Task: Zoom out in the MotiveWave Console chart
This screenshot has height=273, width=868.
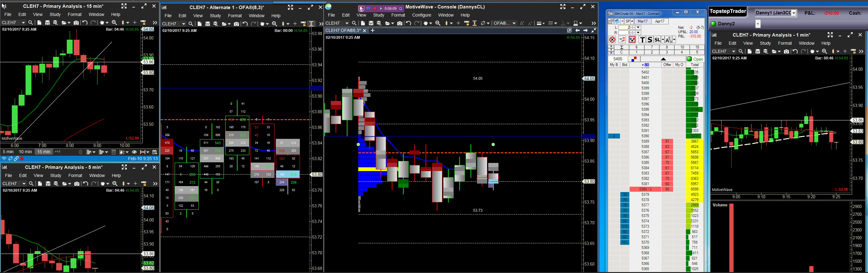Action: 438,23
